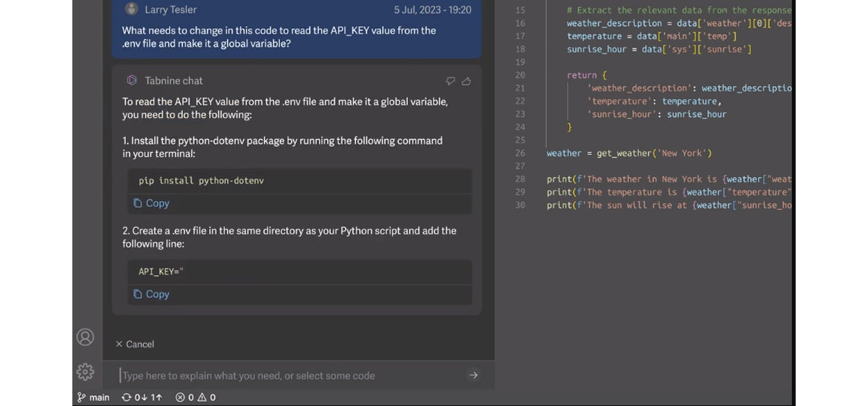The image size is (868, 406).
Task: Copy the API_KEY= code snippet
Action: tap(151, 294)
